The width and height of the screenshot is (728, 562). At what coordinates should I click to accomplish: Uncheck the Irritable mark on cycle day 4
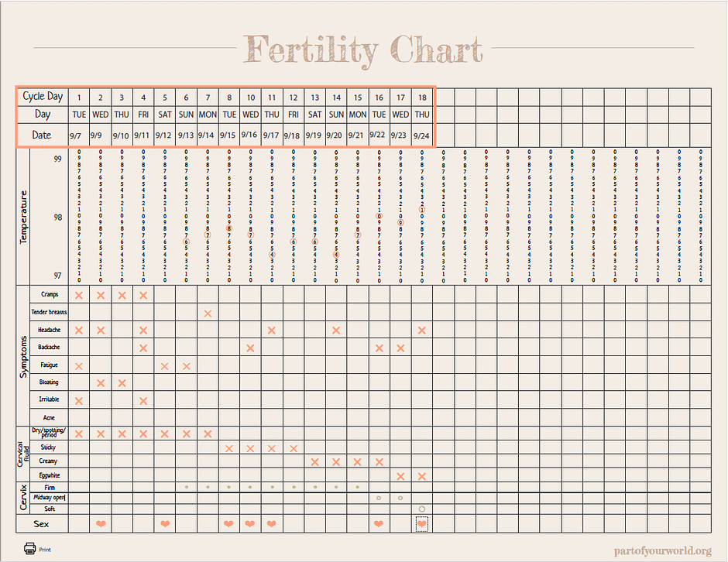click(143, 401)
